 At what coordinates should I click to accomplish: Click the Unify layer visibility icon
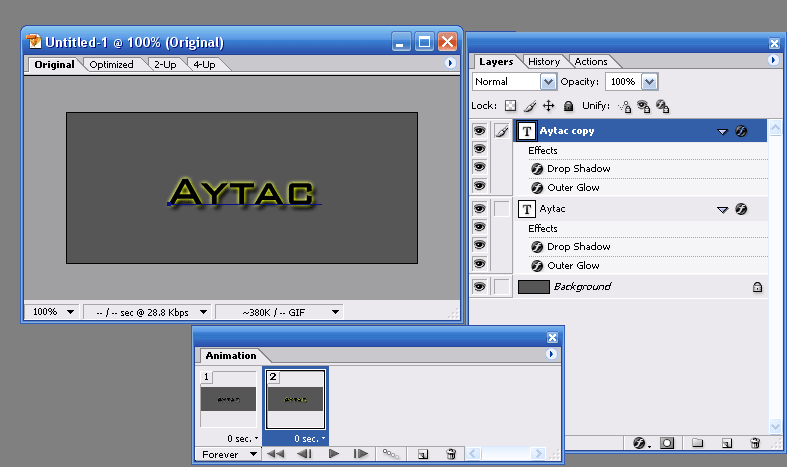point(643,106)
